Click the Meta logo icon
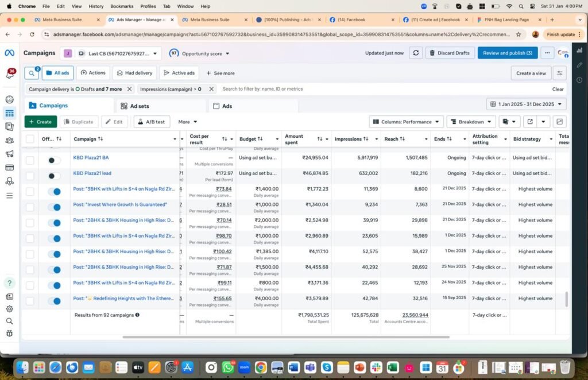 coord(10,53)
